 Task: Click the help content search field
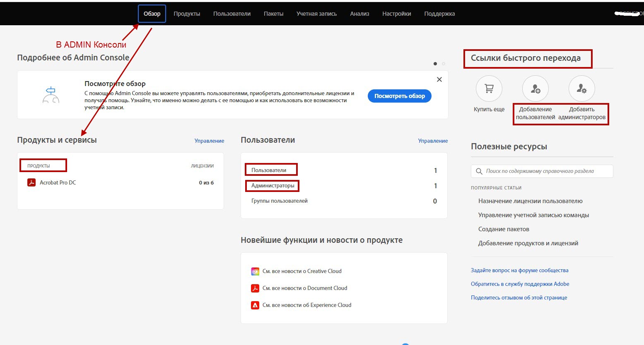click(542, 171)
